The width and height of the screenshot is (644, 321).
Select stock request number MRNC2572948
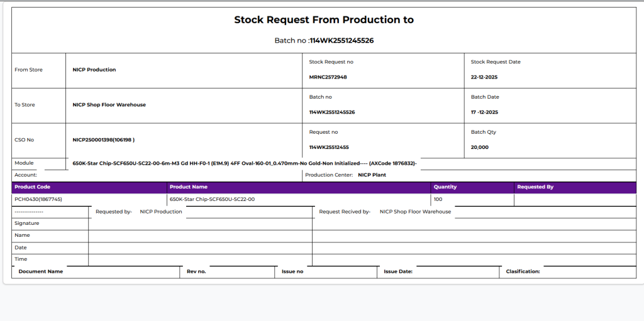pos(328,77)
